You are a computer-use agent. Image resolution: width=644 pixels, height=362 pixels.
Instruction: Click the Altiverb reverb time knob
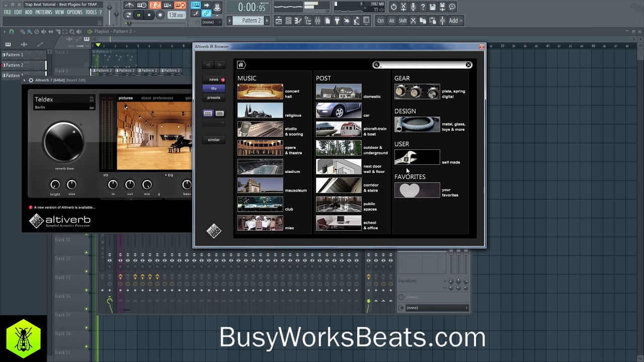tap(64, 142)
